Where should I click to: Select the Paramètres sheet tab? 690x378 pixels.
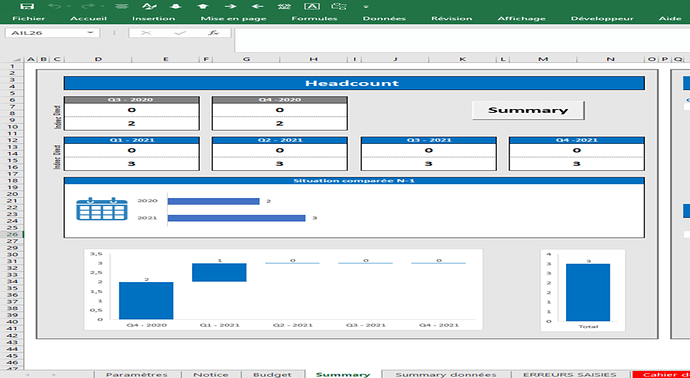click(137, 374)
